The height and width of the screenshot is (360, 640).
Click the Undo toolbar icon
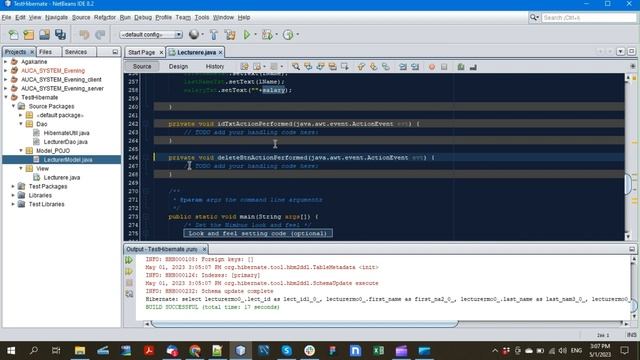[x=84, y=35]
